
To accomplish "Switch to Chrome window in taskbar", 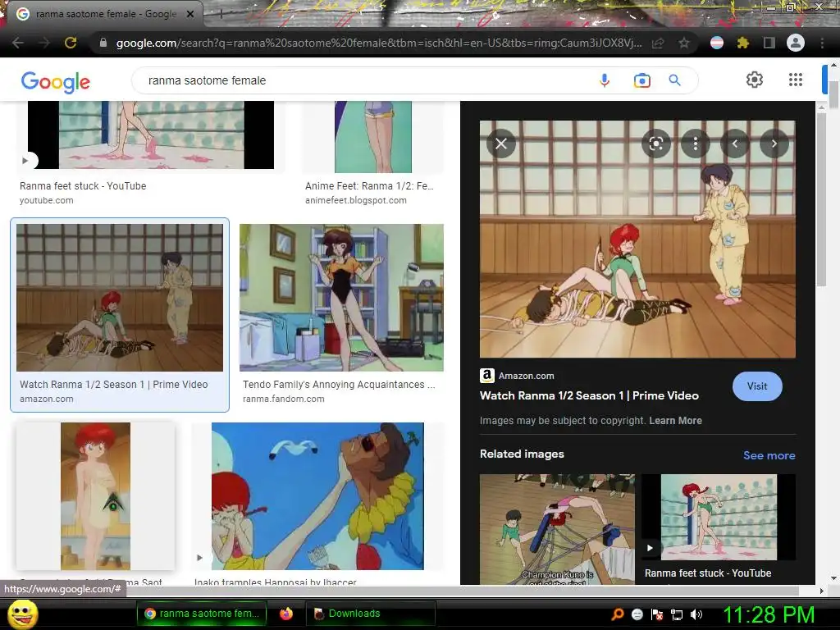I will 202,614.
